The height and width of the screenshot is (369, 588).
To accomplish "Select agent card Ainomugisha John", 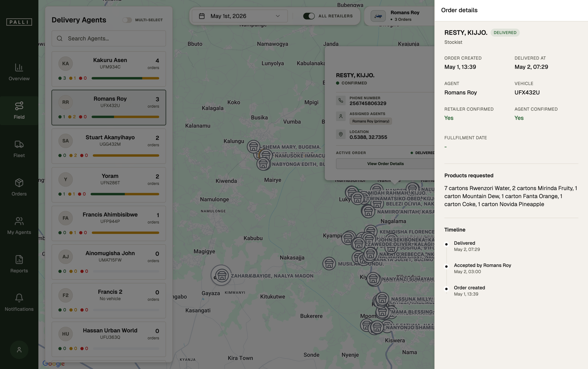I will tap(109, 262).
